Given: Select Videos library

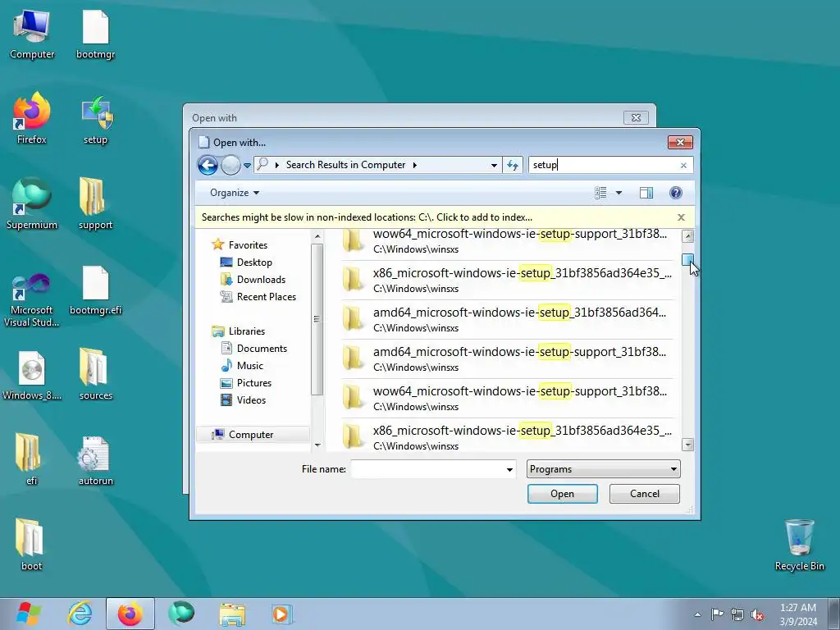Looking at the screenshot, I should [x=251, y=400].
